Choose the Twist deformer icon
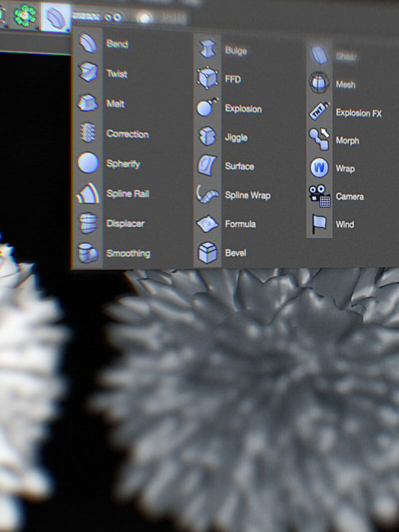Viewport: 399px width, 532px height. (x=88, y=72)
